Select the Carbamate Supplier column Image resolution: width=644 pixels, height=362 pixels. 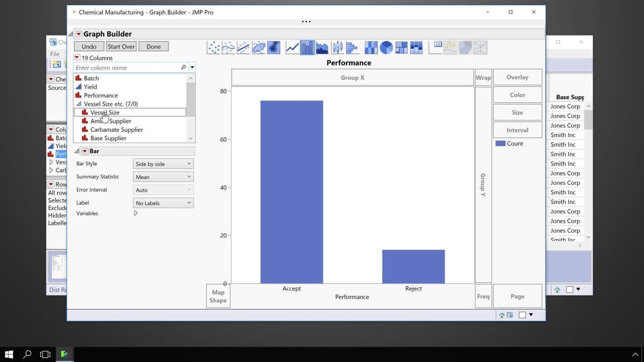[116, 129]
